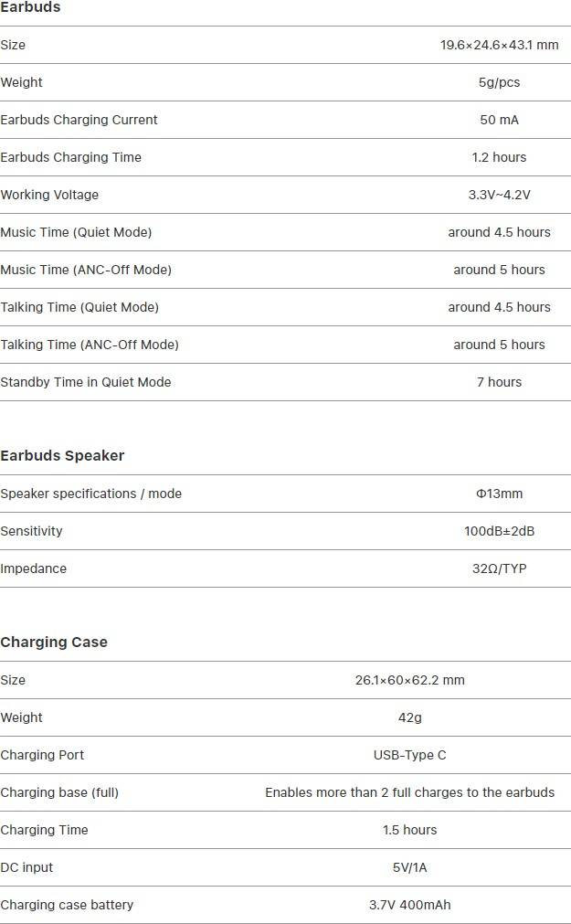Click Talking Time (ANC-Off Mode) label
The image size is (571, 924).
[x=90, y=345]
